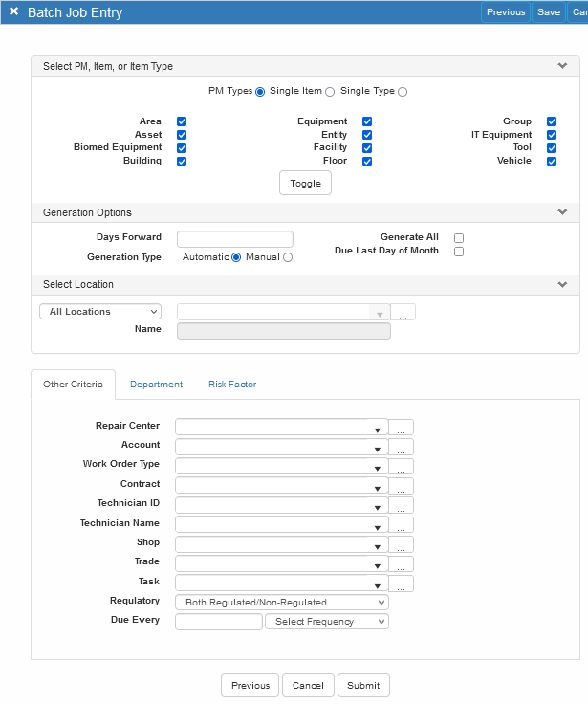Open the All Locations dropdown

[x=100, y=312]
